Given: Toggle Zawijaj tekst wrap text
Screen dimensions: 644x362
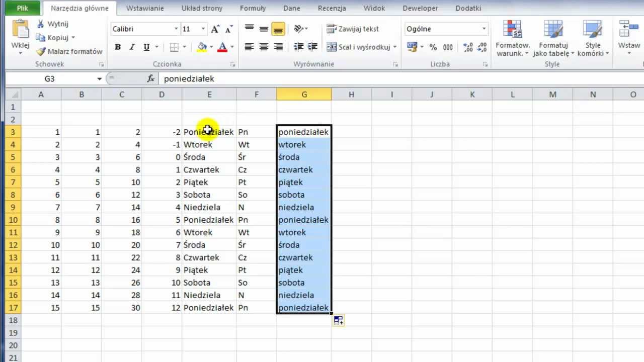Looking at the screenshot, I should coord(353,29).
